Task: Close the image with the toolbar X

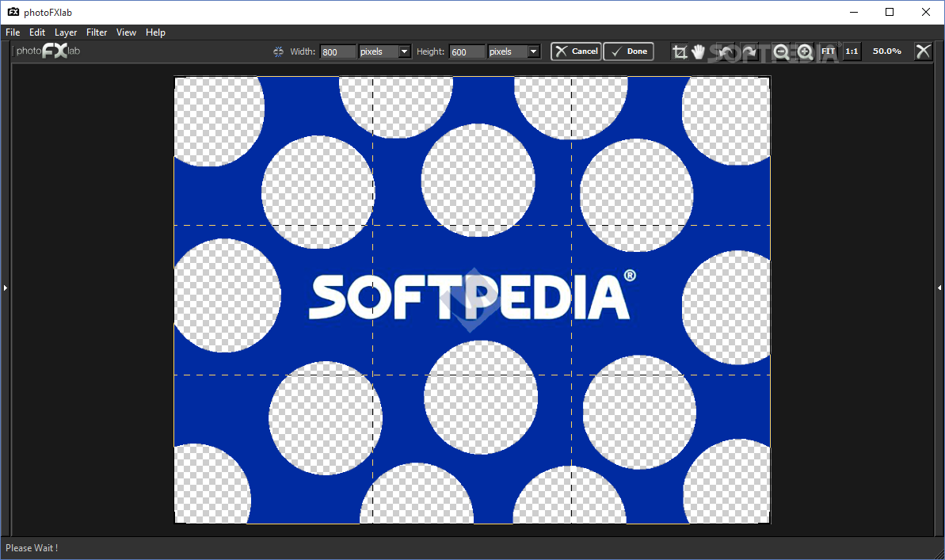Action: point(923,51)
